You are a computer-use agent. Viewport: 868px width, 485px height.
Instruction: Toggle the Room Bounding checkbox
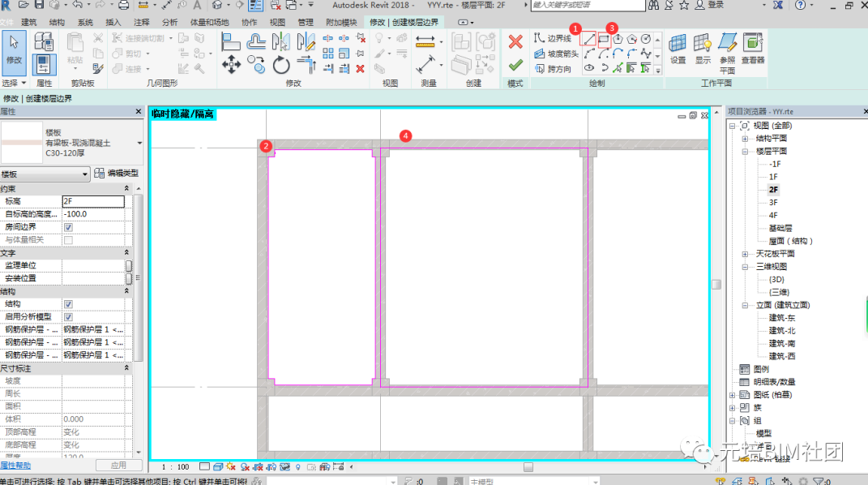[x=68, y=227]
